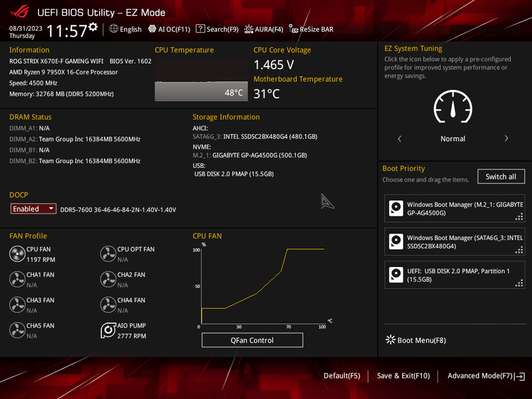The height and width of the screenshot is (399, 532).
Task: Click the CHA5 FAN icon
Action: tap(17, 330)
